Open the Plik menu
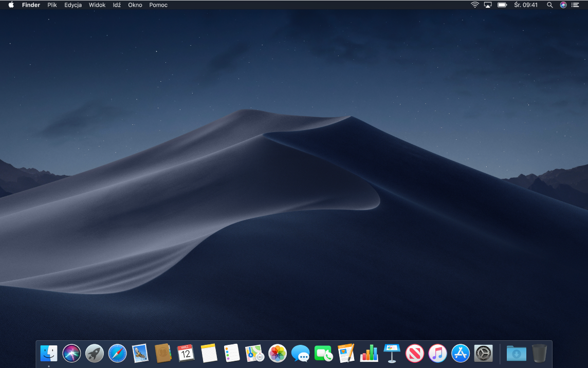The width and height of the screenshot is (588, 368). (x=52, y=5)
